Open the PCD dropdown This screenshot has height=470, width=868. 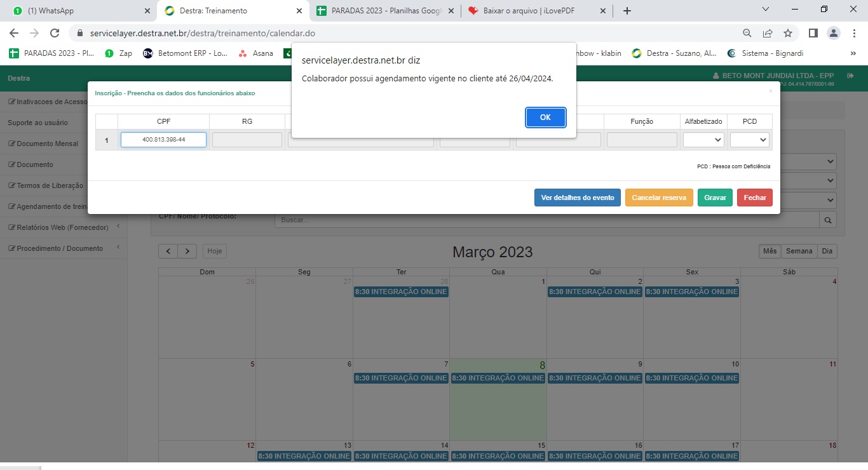(x=749, y=140)
